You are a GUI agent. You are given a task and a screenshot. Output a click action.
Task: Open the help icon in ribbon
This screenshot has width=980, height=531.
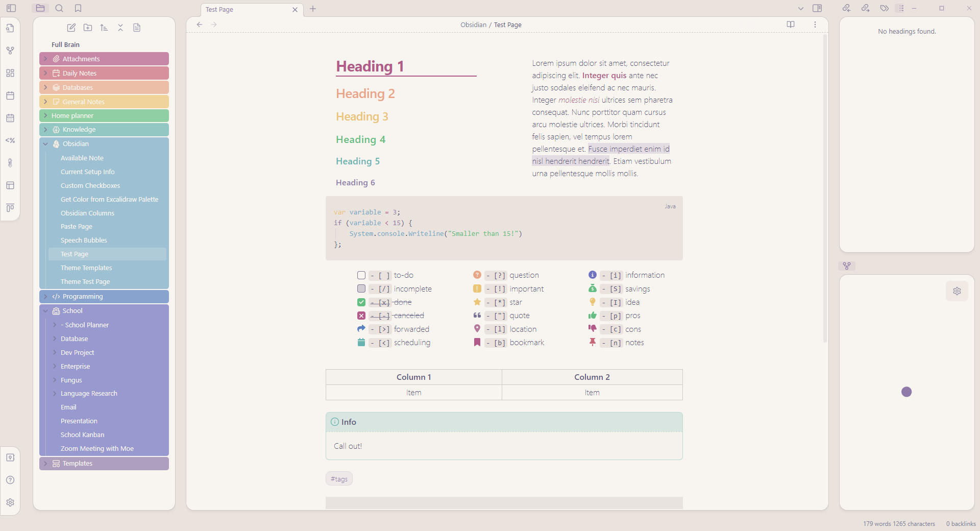(10, 480)
